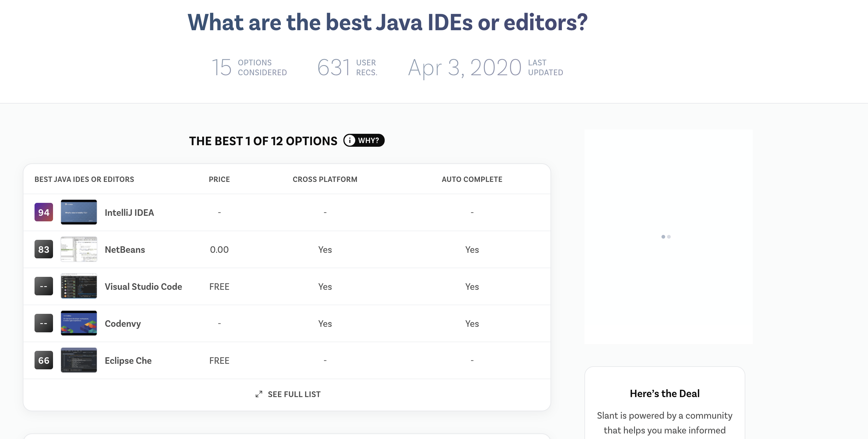The image size is (868, 439).
Task: Open the Codenvy thumbnail image
Action: (x=79, y=323)
